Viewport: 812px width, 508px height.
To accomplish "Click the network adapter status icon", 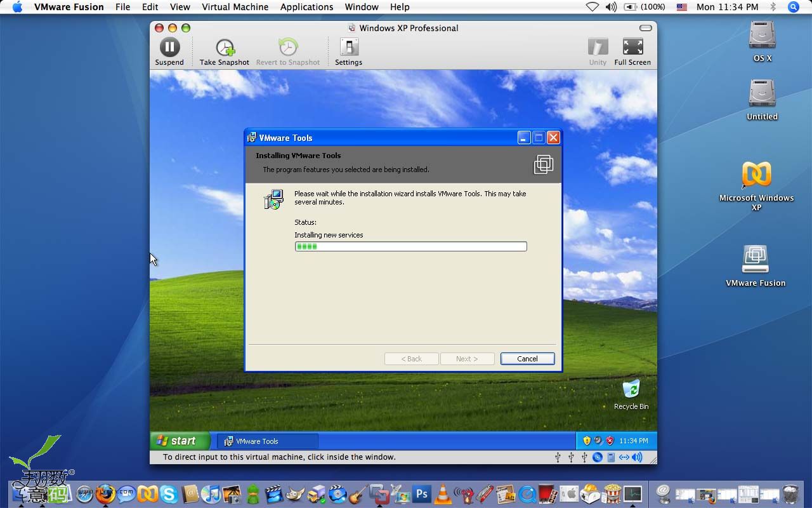I will click(x=624, y=457).
